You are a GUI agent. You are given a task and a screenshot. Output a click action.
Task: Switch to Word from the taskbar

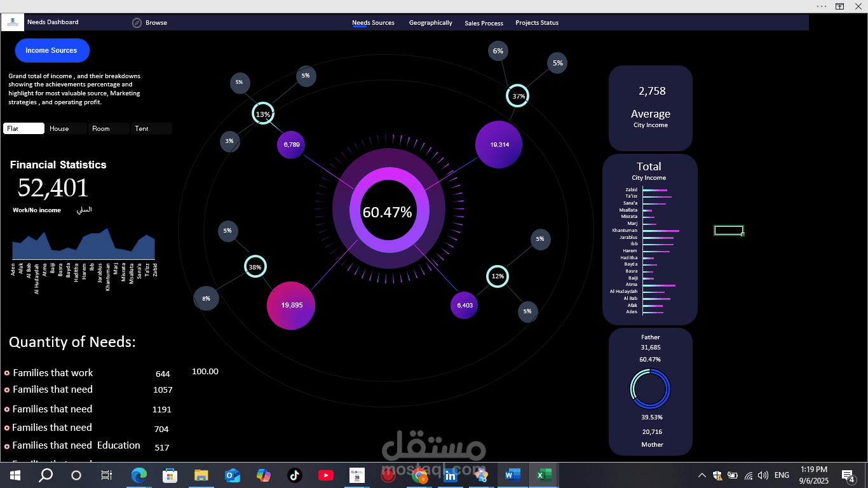pos(512,475)
